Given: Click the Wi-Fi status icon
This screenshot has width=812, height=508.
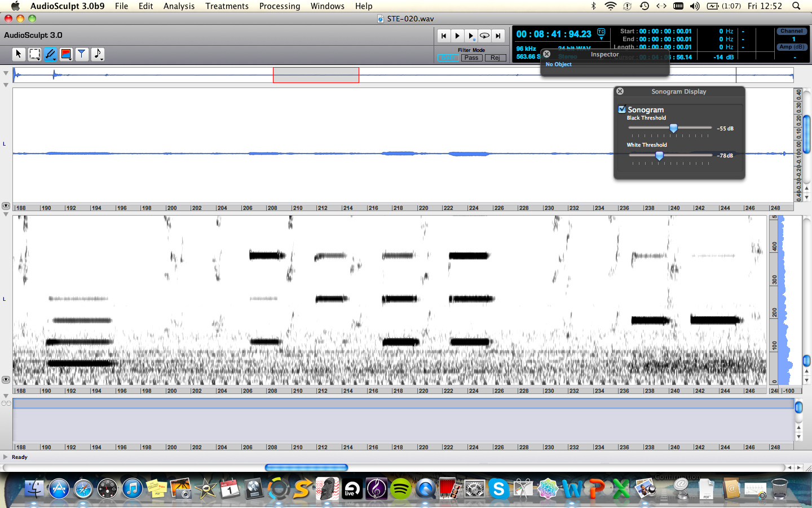Looking at the screenshot, I should pyautogui.click(x=610, y=6).
